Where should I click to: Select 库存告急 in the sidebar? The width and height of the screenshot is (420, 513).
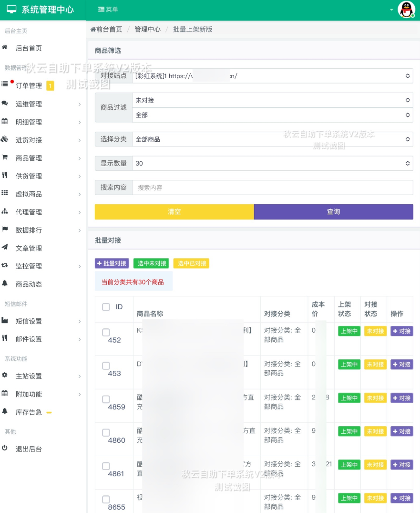(x=30, y=412)
